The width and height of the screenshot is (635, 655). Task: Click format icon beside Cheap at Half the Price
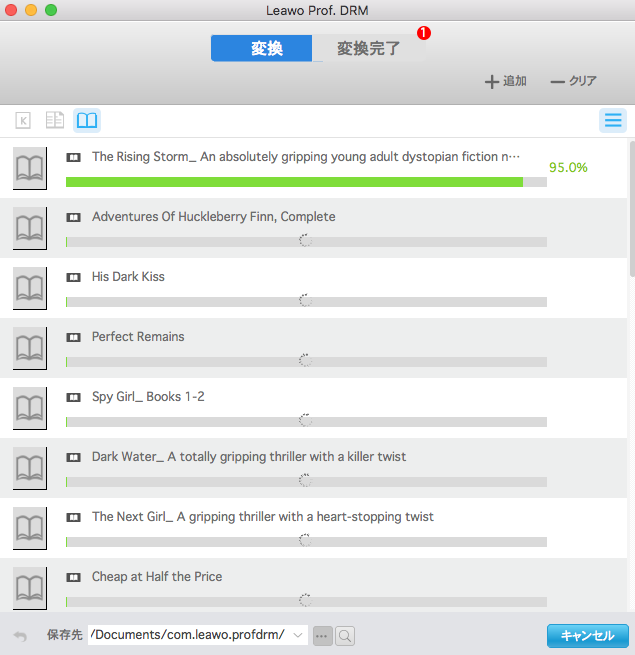tap(74, 577)
